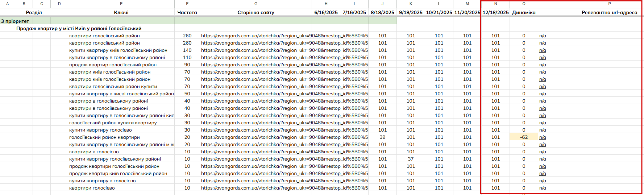Open URL in 'купити квартиру голосієво' row
The width and height of the screenshot is (644, 195).
click(284, 130)
